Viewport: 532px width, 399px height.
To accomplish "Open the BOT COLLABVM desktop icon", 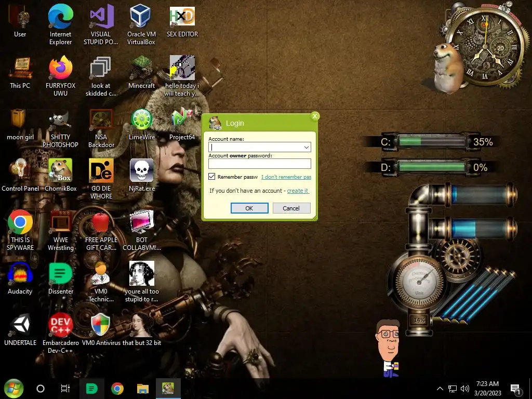I will (x=142, y=231).
